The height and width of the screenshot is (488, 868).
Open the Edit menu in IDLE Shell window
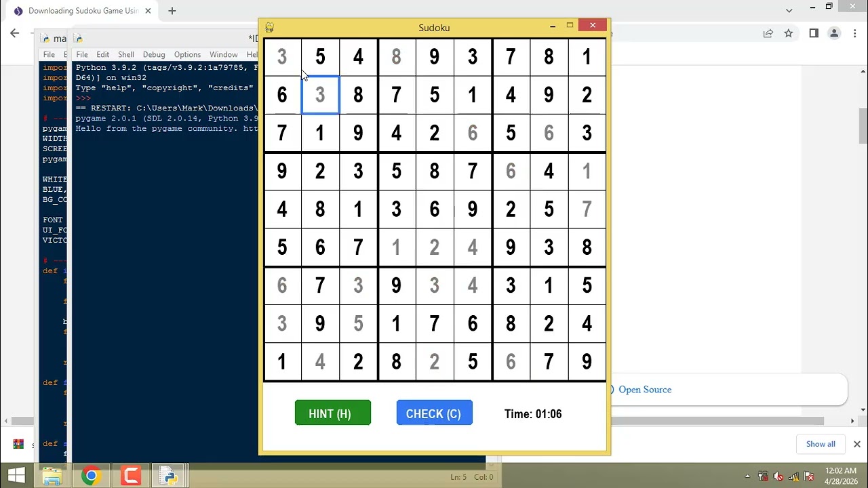coord(102,54)
